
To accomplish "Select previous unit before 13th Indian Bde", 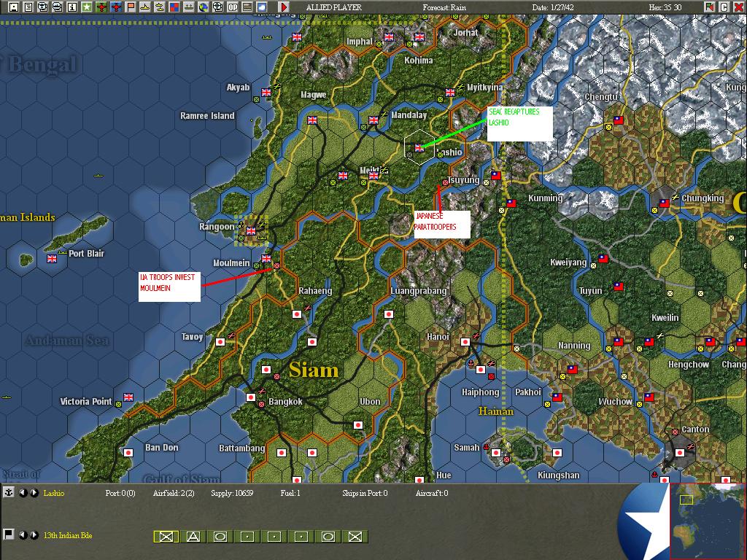I will tap(23, 535).
